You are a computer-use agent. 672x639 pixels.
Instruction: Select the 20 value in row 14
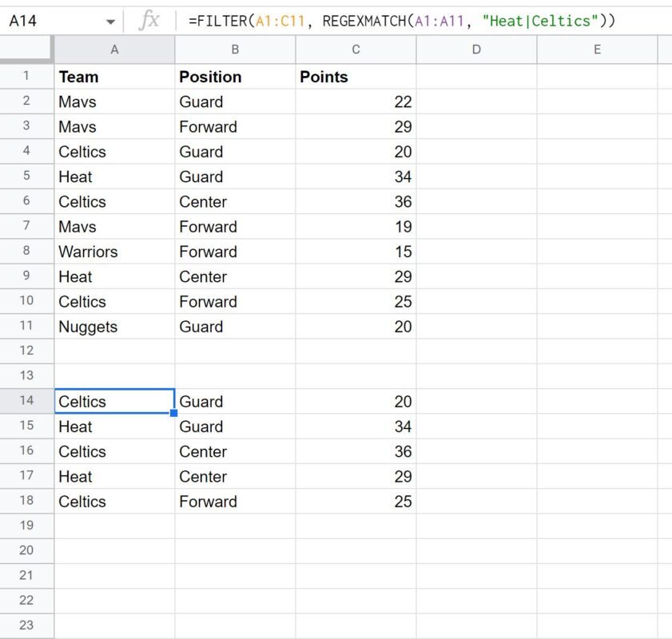click(356, 401)
